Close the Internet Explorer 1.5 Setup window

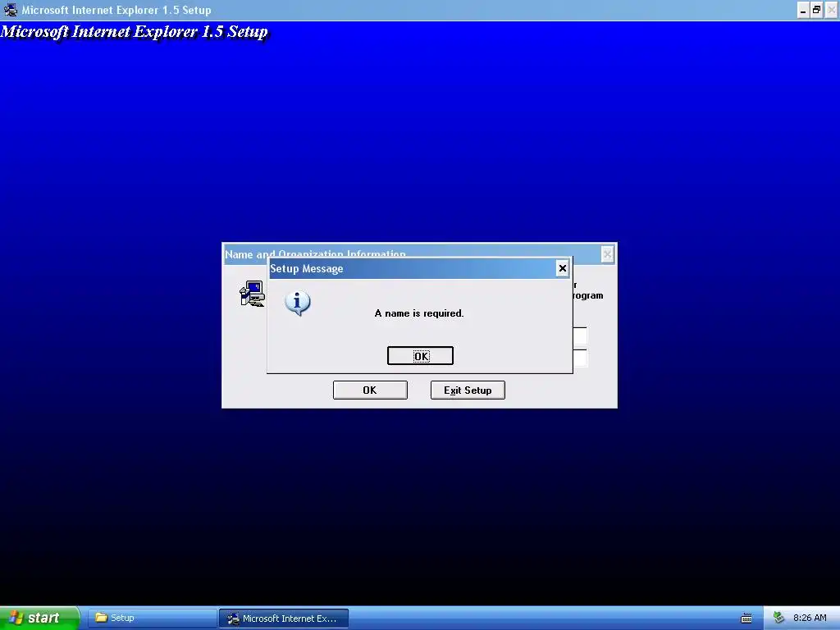(x=831, y=10)
